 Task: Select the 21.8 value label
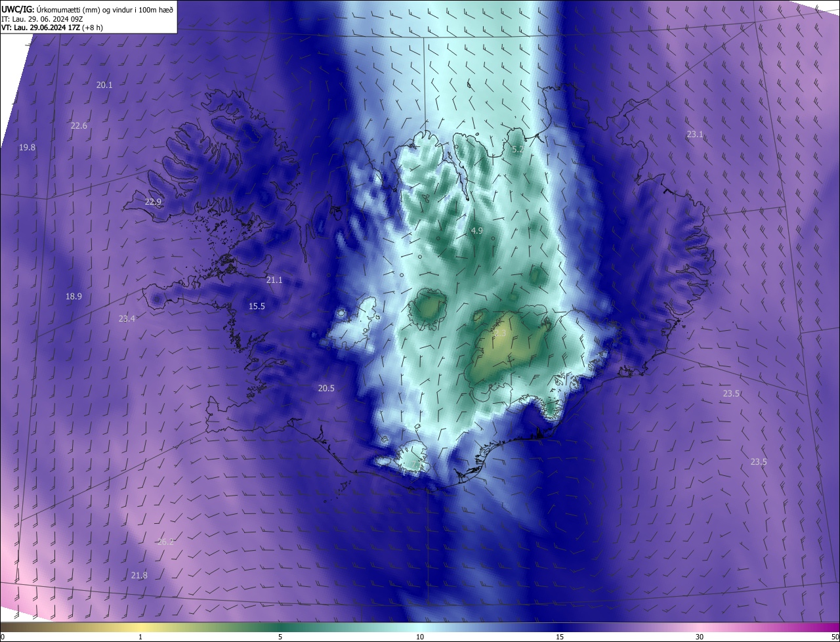pos(139,576)
